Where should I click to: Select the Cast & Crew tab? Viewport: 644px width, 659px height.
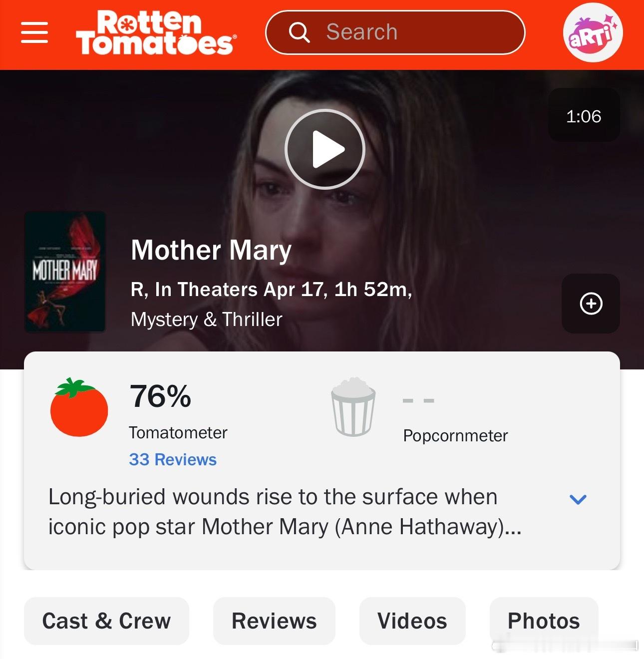pyautogui.click(x=106, y=621)
